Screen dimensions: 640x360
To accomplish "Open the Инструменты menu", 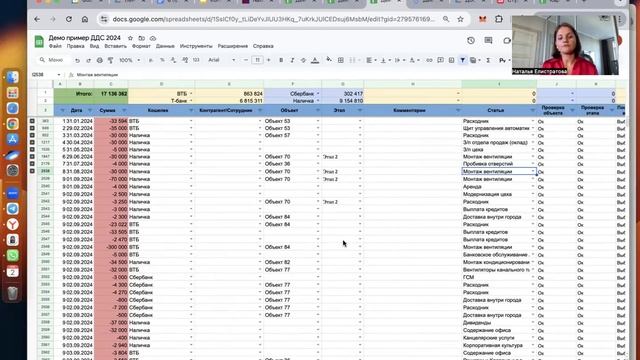I will (x=196, y=46).
